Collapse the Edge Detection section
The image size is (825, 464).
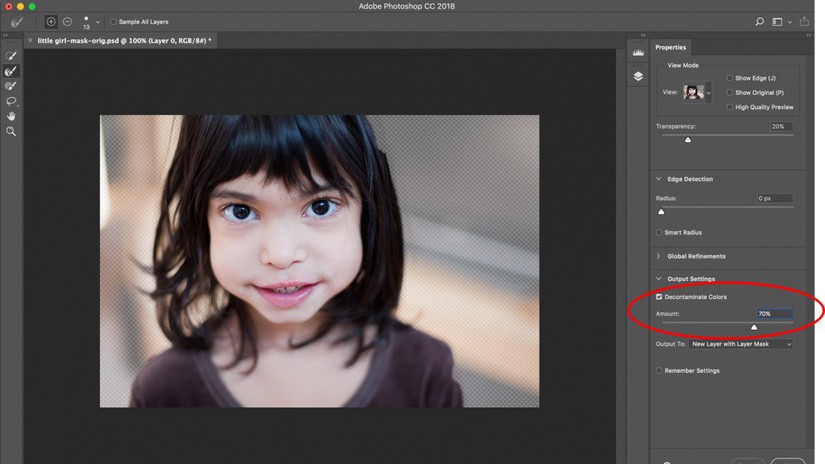[659, 179]
